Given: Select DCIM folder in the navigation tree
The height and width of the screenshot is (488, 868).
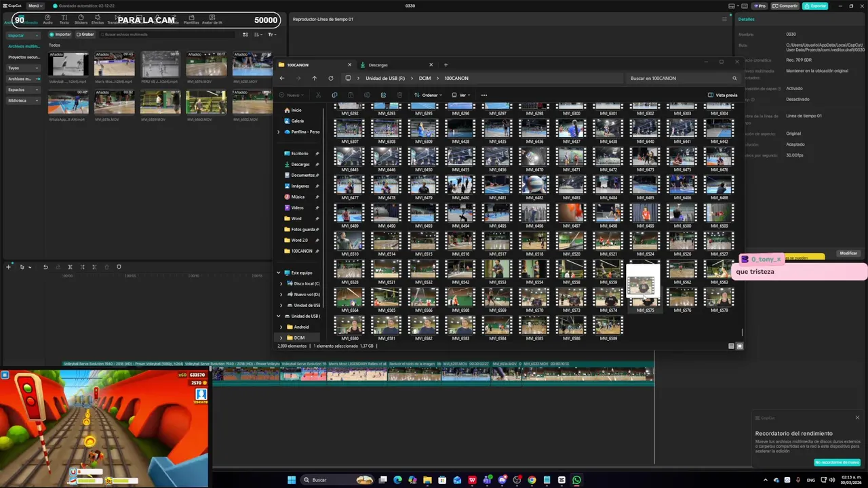Looking at the screenshot, I should [298, 338].
